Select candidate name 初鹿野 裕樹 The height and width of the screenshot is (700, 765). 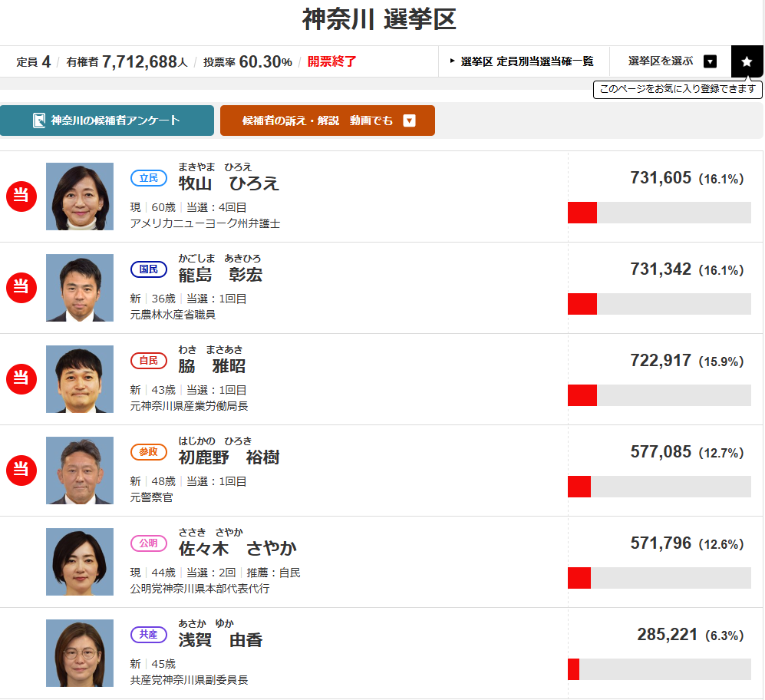(229, 458)
